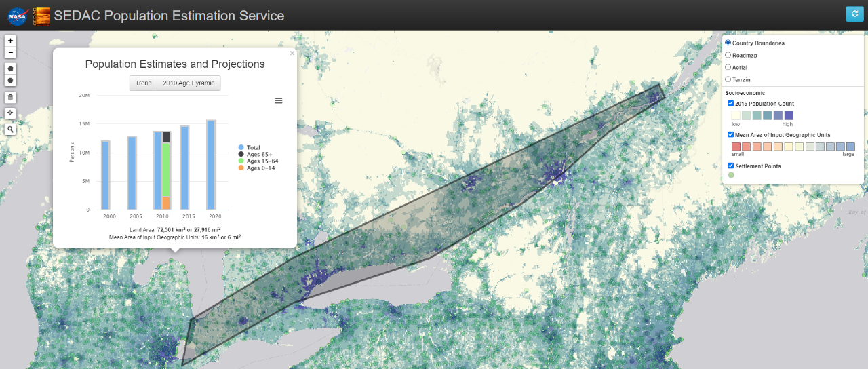Viewport: 868px width, 369px height.
Task: Click the SEDAC logo icon
Action: point(41,16)
